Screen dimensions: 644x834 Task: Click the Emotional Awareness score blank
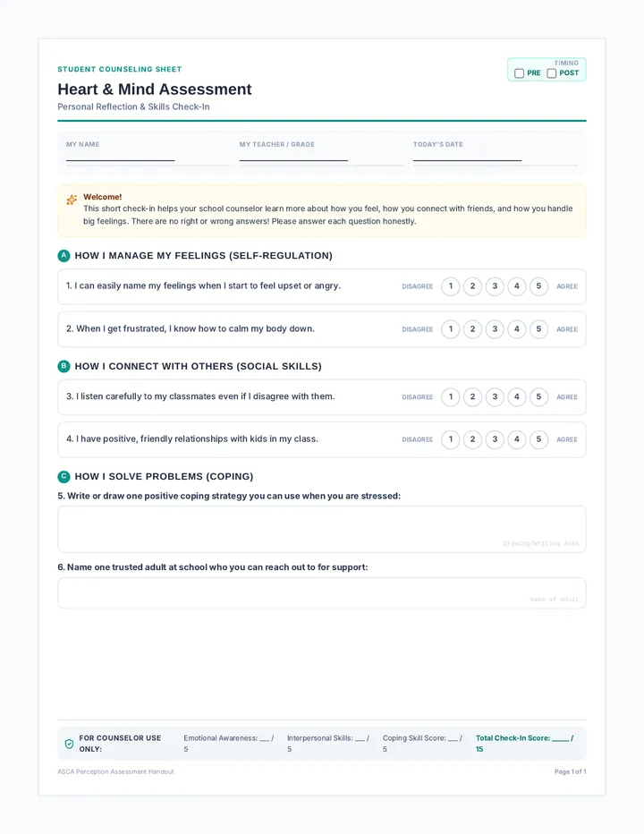point(264,739)
